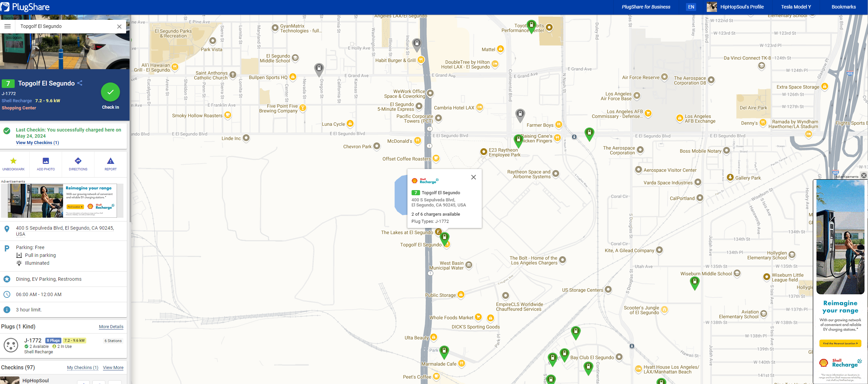Click the 400 S Sepulveda Blvd address row

63,231
